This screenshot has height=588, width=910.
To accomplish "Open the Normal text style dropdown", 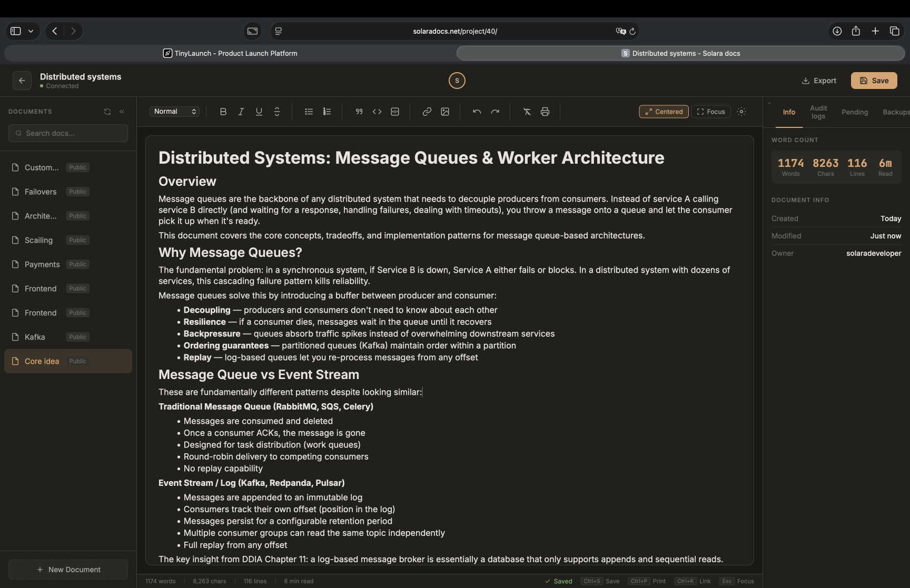I will tap(175, 112).
